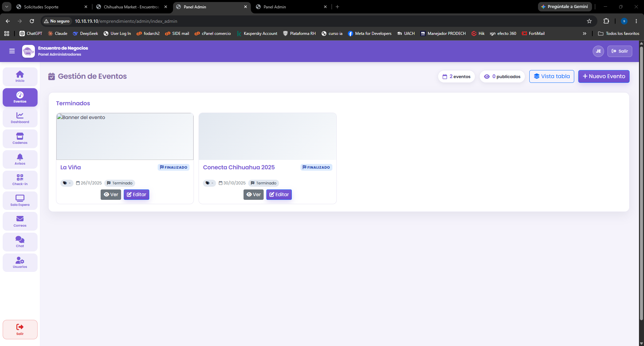Reload the page

[x=32, y=21]
